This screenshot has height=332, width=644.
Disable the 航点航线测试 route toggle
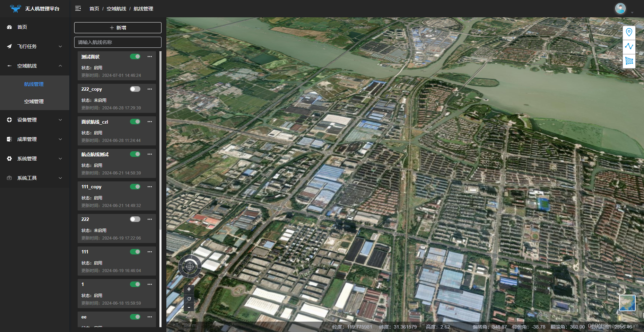(135, 154)
